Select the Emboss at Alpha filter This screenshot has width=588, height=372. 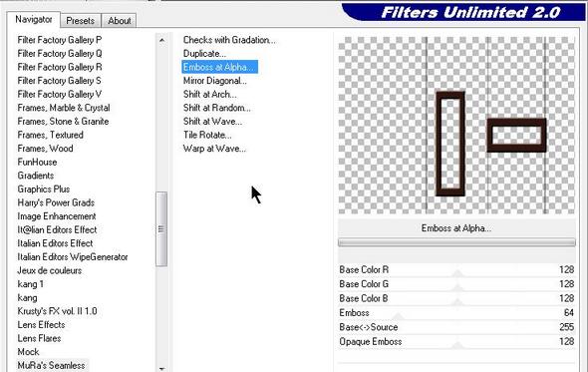(219, 67)
